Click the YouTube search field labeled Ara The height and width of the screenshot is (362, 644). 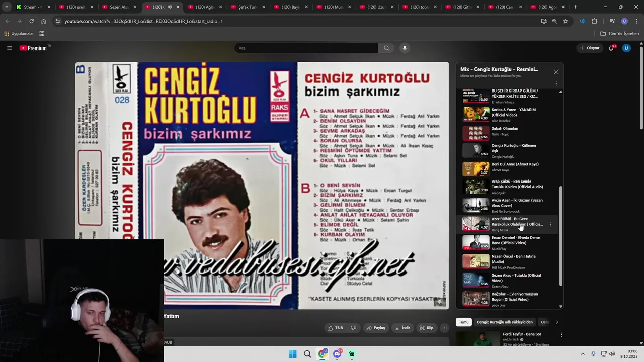point(306,48)
